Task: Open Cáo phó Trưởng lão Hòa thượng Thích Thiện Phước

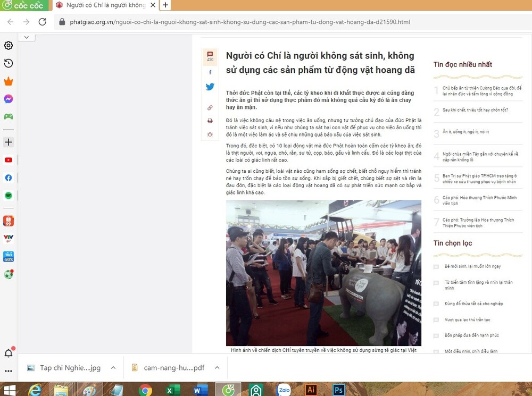Action: [x=478, y=223]
